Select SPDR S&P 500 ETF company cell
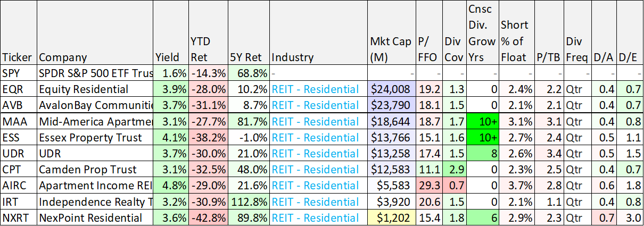The image size is (644, 226). point(95,73)
